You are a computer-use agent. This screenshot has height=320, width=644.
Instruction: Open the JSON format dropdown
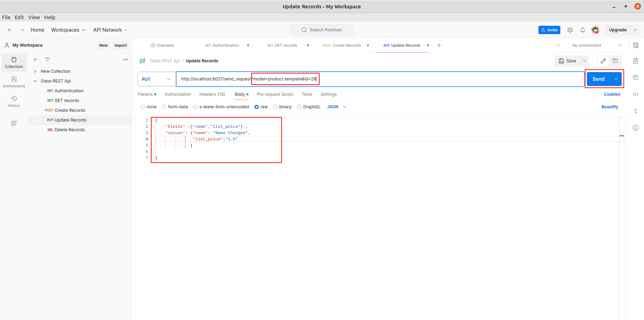337,107
